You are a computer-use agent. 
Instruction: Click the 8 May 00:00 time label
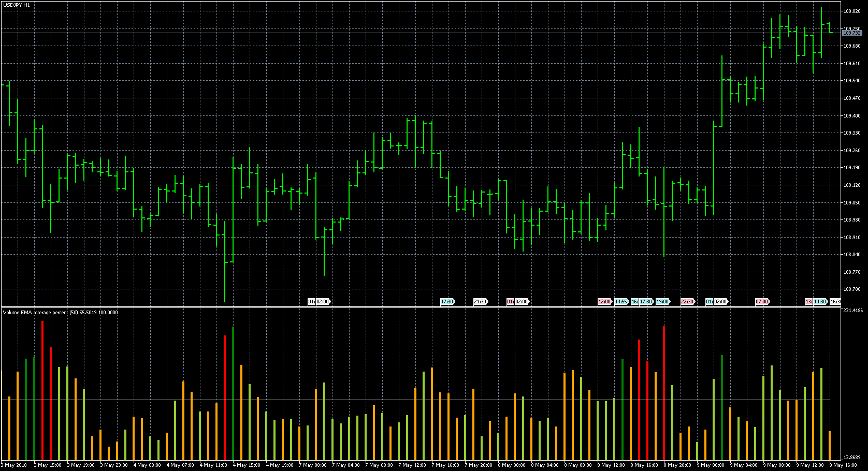click(512, 465)
